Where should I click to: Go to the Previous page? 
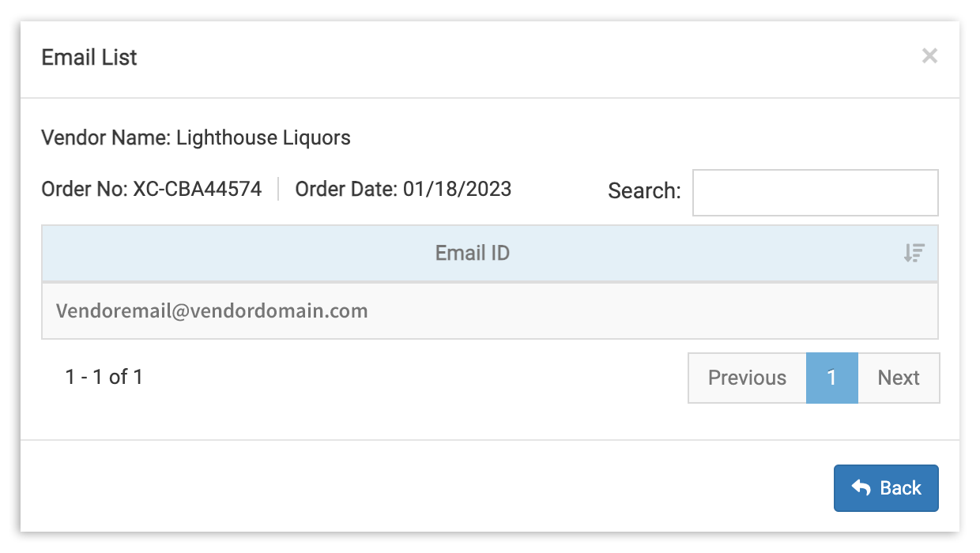tap(747, 378)
